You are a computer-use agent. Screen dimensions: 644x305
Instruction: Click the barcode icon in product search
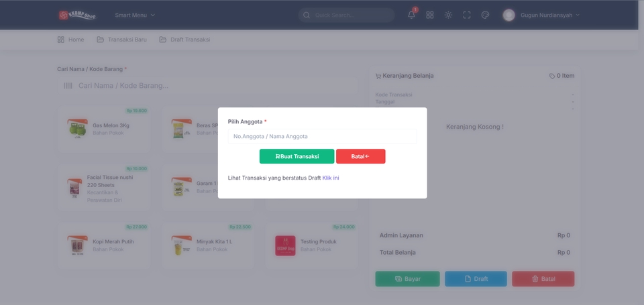(x=68, y=86)
